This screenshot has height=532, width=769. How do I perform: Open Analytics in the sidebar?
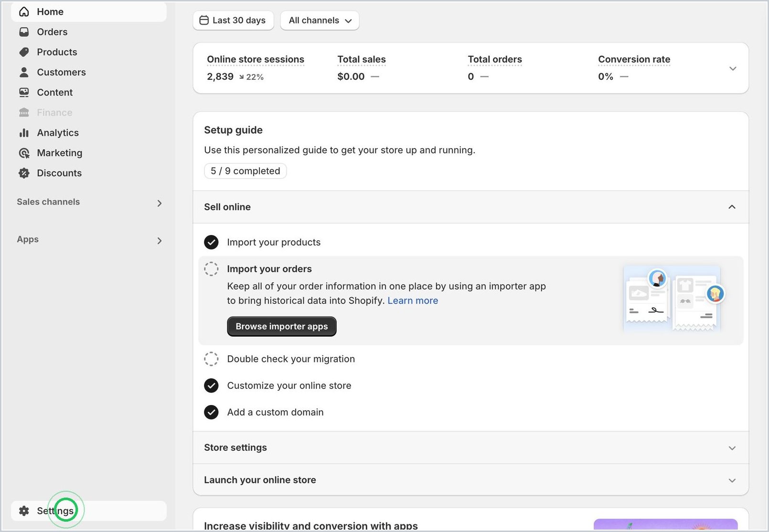pos(89,133)
